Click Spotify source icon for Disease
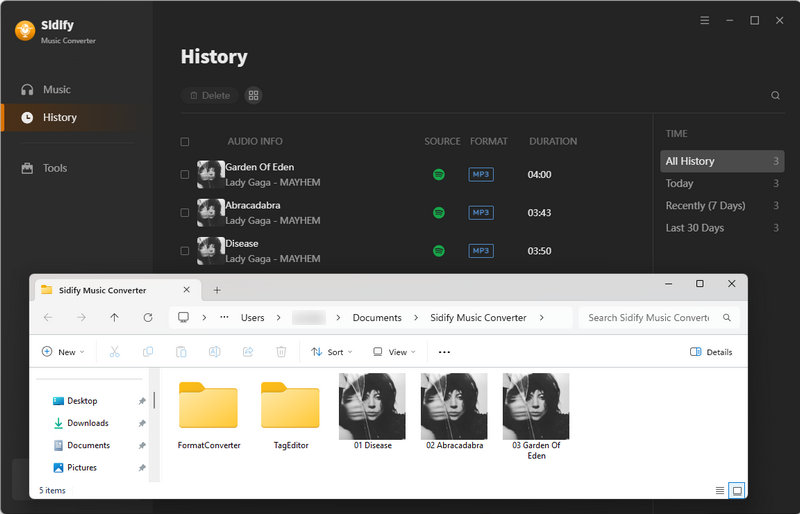This screenshot has width=800, height=514. (439, 251)
